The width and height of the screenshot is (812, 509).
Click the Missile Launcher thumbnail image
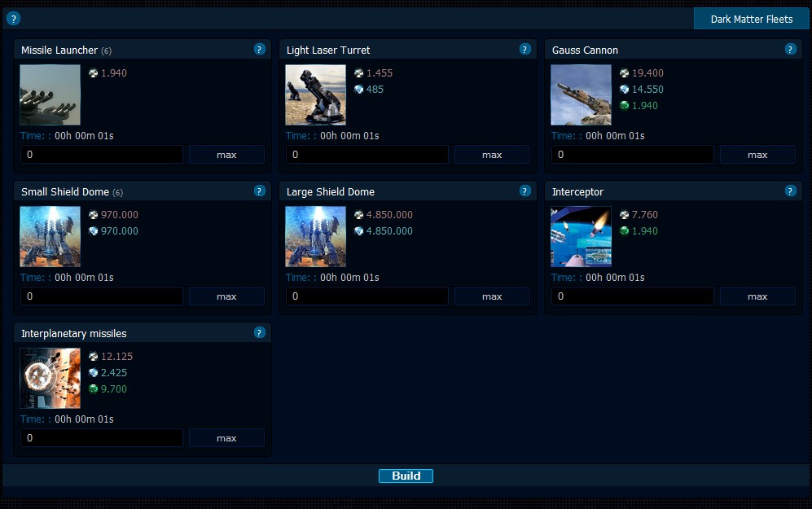[x=50, y=95]
